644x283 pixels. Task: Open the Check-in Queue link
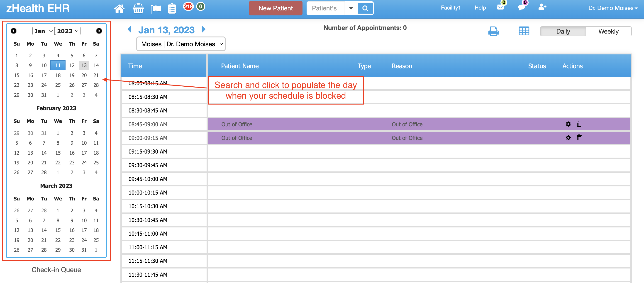pos(56,269)
